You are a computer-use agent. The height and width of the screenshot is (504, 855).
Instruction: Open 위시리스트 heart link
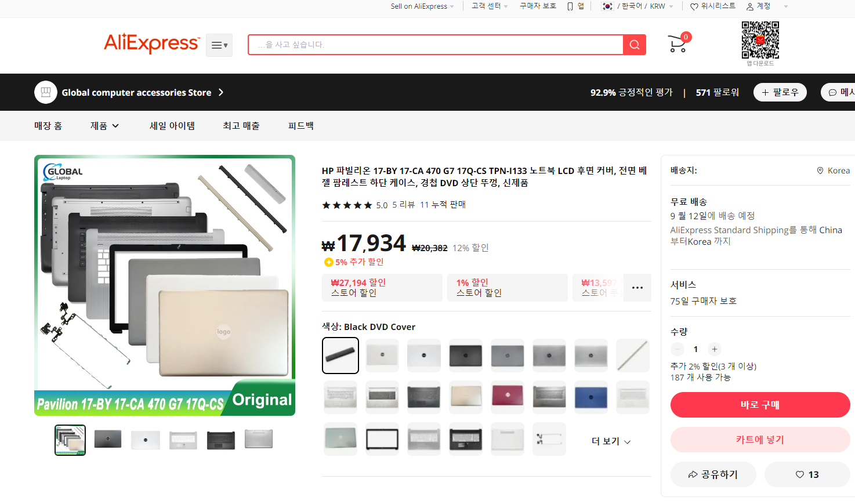click(x=712, y=6)
